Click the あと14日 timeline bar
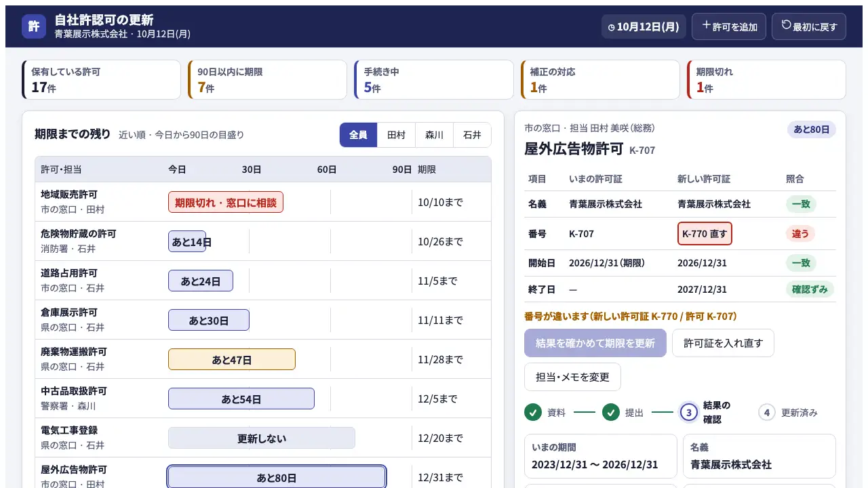 (187, 241)
